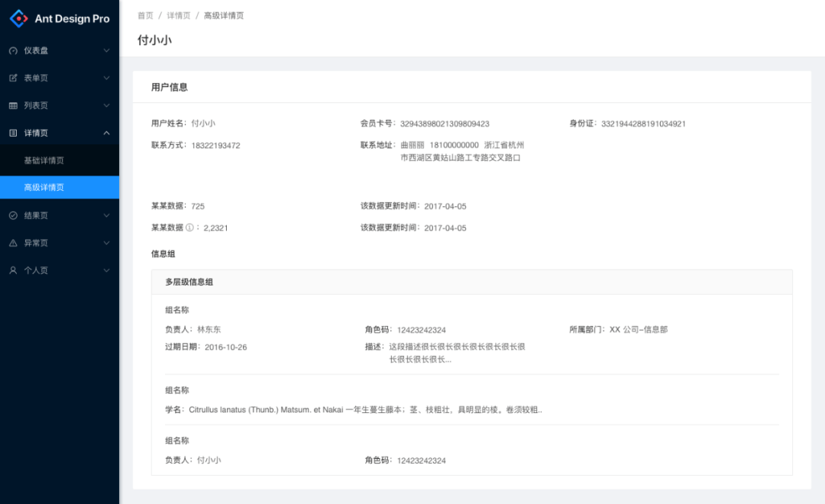The width and height of the screenshot is (825, 504).
Task: Click the 详情页 breadcrumb link
Action: tap(178, 16)
